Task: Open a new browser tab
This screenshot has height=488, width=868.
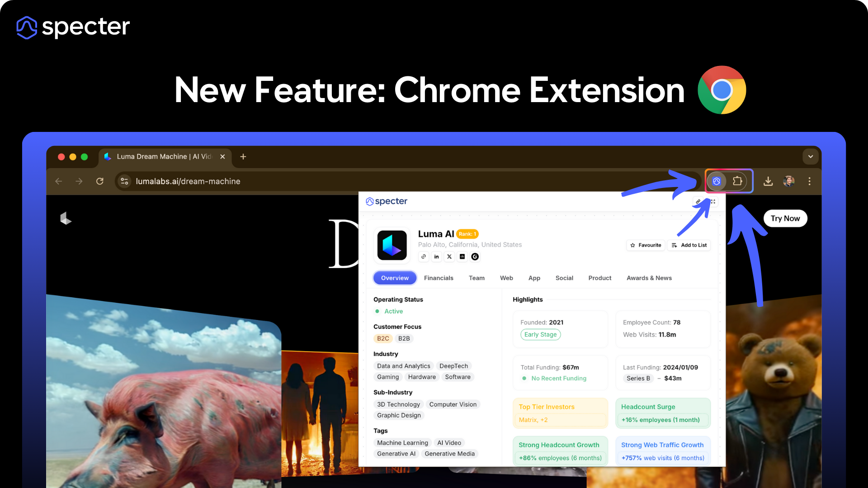Action: [243, 157]
